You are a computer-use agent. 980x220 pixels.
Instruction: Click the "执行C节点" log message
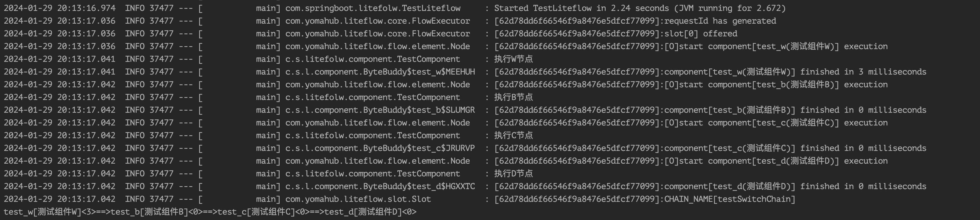(x=513, y=136)
